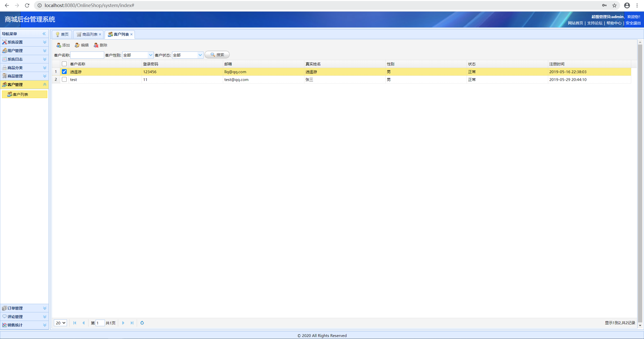Click the saved password key icon
Screen dimensions: 644x339
(x=604, y=5)
